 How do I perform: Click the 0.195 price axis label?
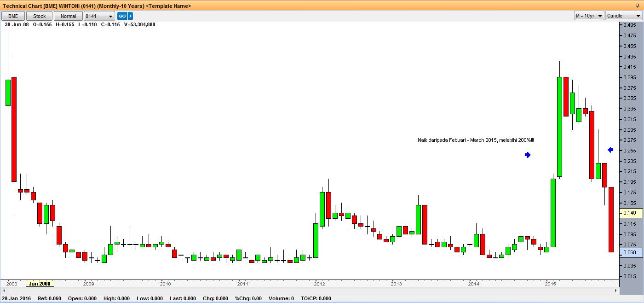[x=629, y=182]
